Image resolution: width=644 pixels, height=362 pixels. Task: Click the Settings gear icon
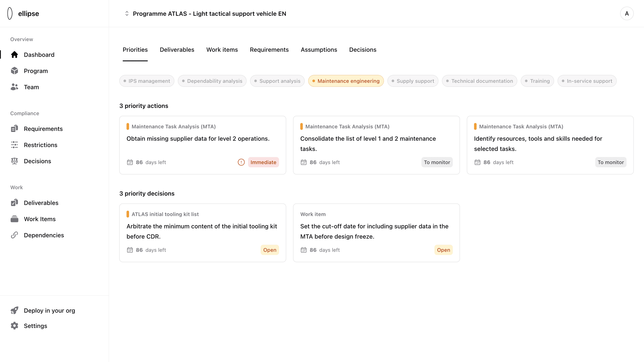14,326
